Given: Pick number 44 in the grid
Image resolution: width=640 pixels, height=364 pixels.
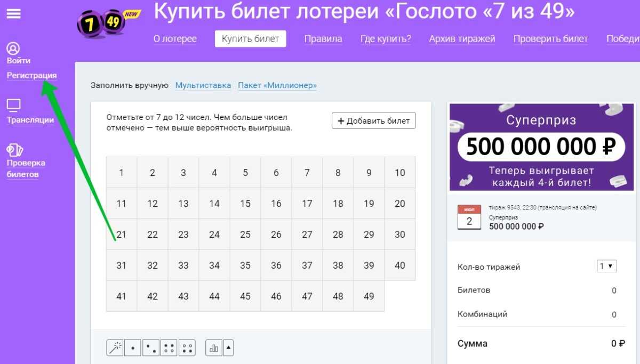Looking at the screenshot, I should [x=214, y=296].
